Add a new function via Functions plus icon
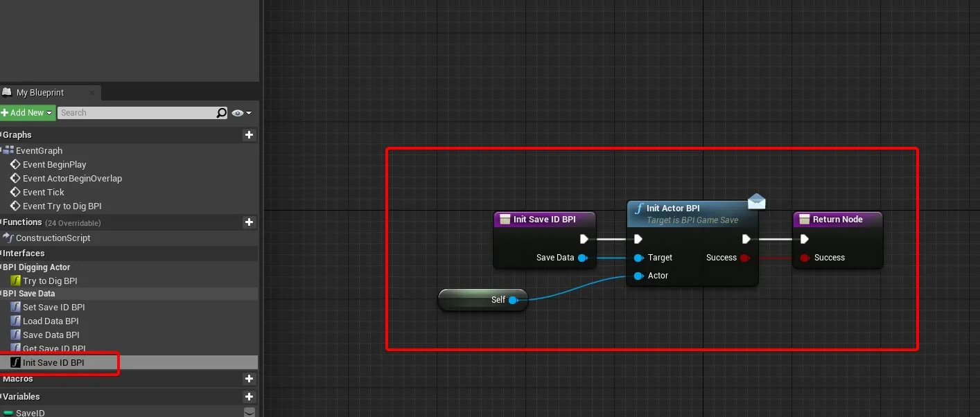Viewport: 980px width, 417px height. pos(250,222)
